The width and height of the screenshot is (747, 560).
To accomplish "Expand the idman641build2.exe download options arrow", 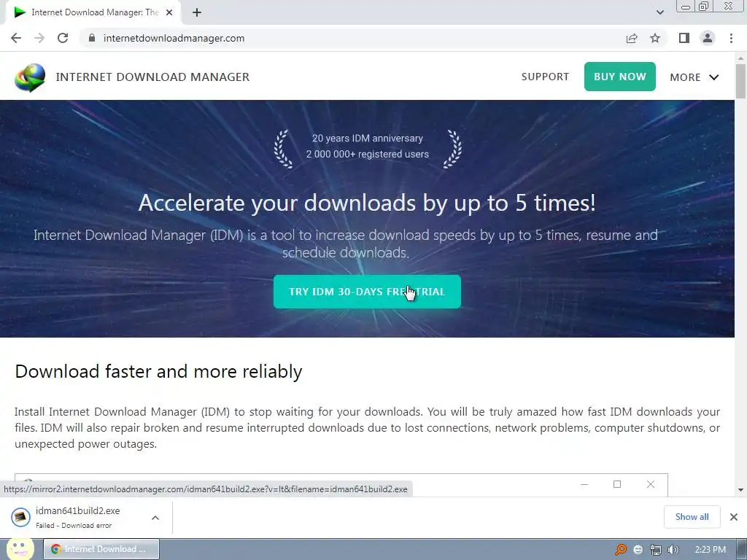I will coord(155,518).
